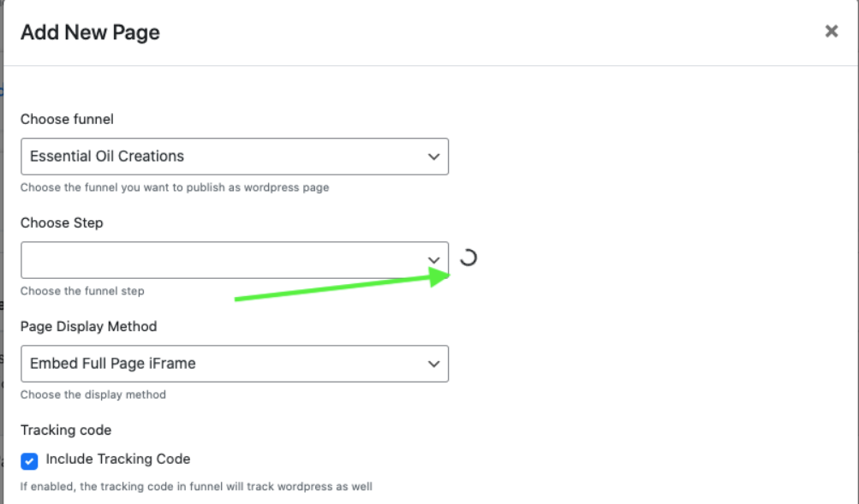This screenshot has height=504, width=859.
Task: Click the Include Tracking Code label text
Action: (x=118, y=460)
